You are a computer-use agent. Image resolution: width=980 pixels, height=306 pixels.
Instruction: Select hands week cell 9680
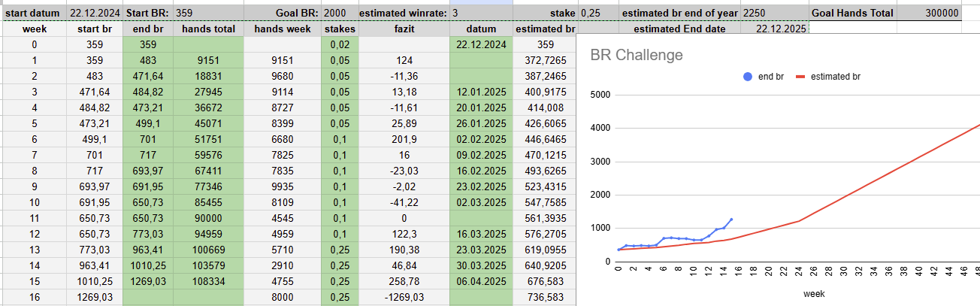coord(283,76)
